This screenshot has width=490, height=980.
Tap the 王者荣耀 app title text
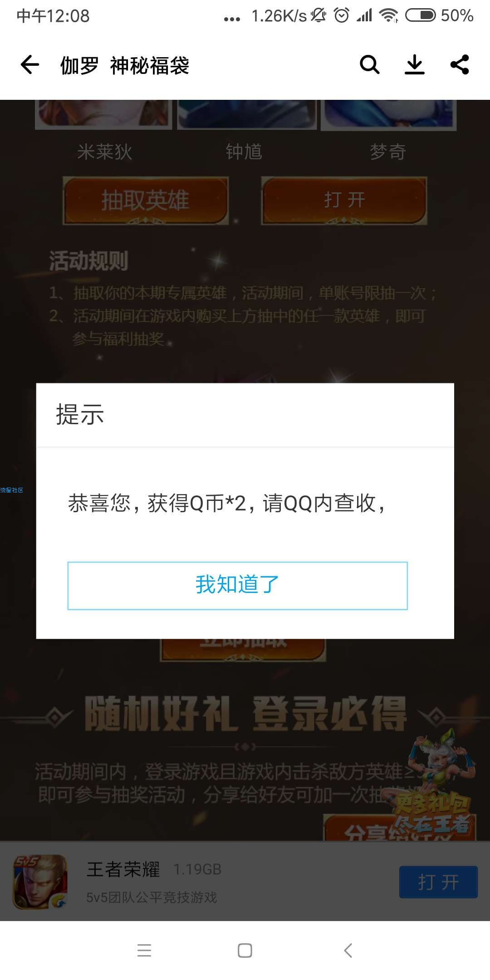pyautogui.click(x=123, y=869)
